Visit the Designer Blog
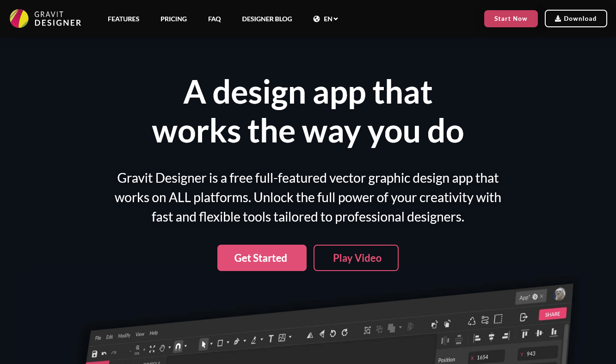This screenshot has width=616, height=364. pyautogui.click(x=267, y=19)
